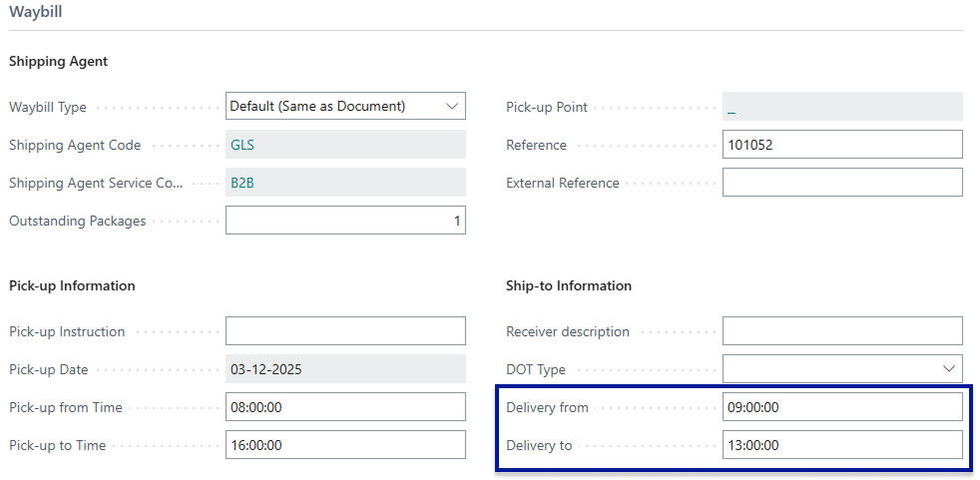
Task: Click the Outstanding Packages field
Action: tap(344, 221)
